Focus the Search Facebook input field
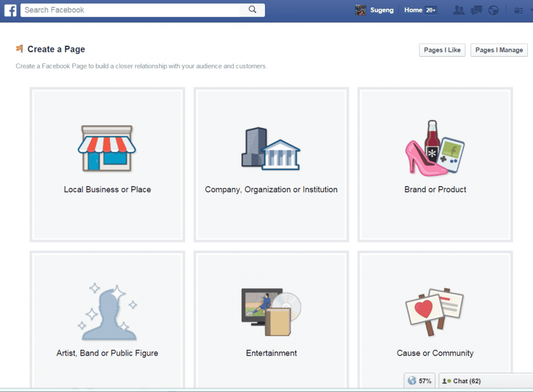The width and height of the screenshot is (533, 392). 130,10
